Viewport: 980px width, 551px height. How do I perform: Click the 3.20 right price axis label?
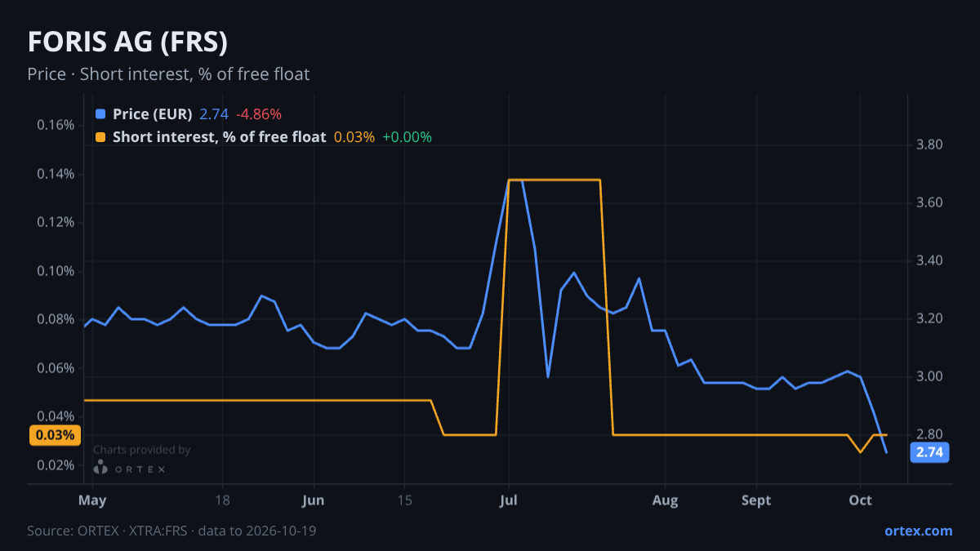click(x=930, y=318)
